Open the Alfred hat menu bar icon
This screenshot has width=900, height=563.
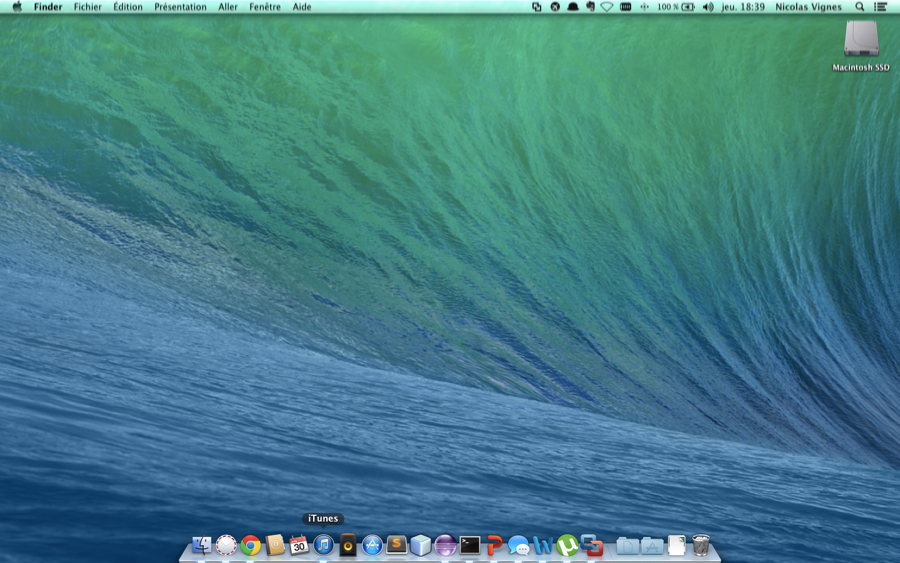(573, 7)
